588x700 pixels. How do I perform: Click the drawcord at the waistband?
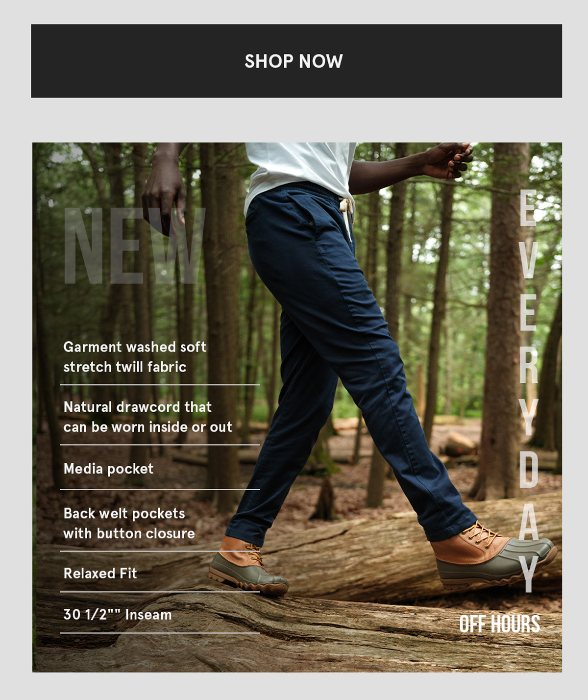click(x=346, y=216)
